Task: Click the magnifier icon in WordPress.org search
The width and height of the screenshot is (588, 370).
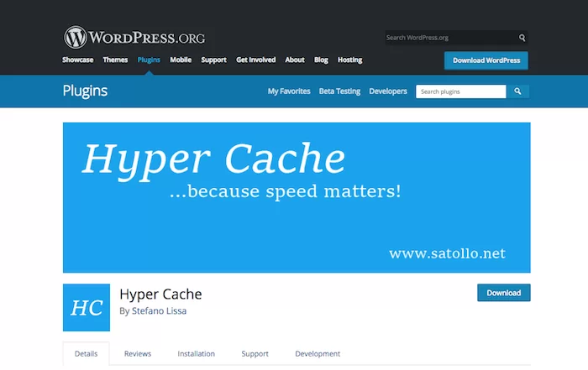Action: point(522,38)
